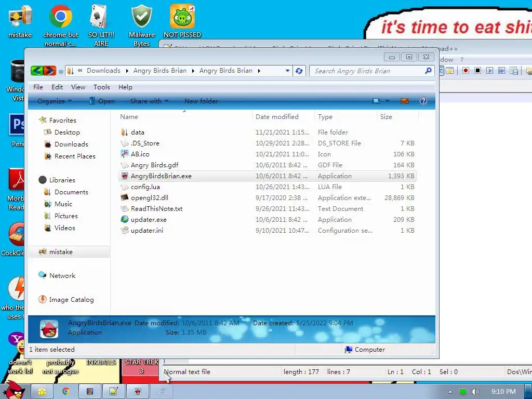
Task: Click the Open toolbar button
Action: (x=102, y=101)
